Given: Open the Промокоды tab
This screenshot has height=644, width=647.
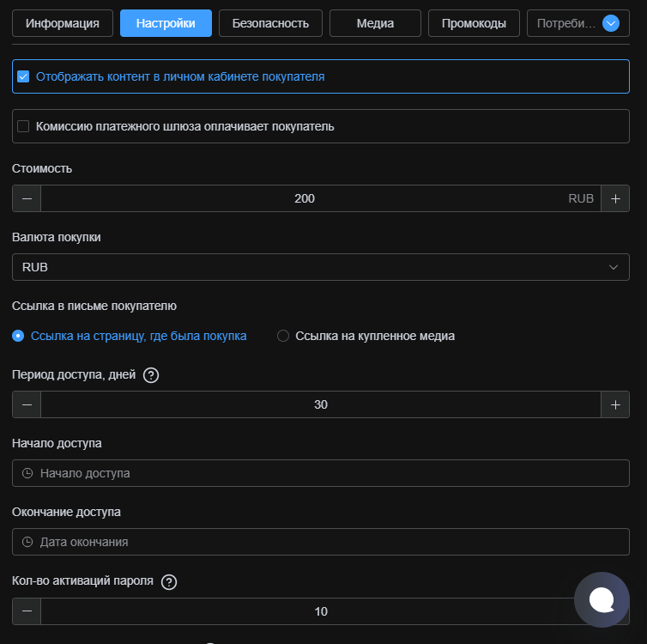Looking at the screenshot, I should pyautogui.click(x=474, y=23).
